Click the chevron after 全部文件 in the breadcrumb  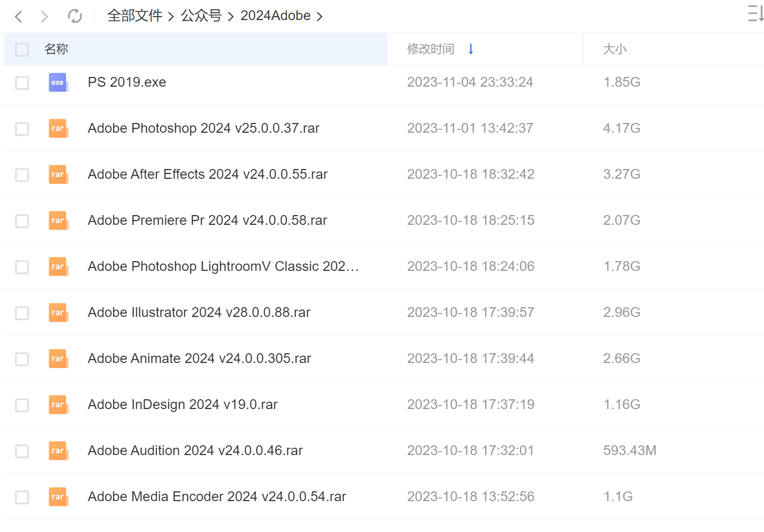point(171,17)
